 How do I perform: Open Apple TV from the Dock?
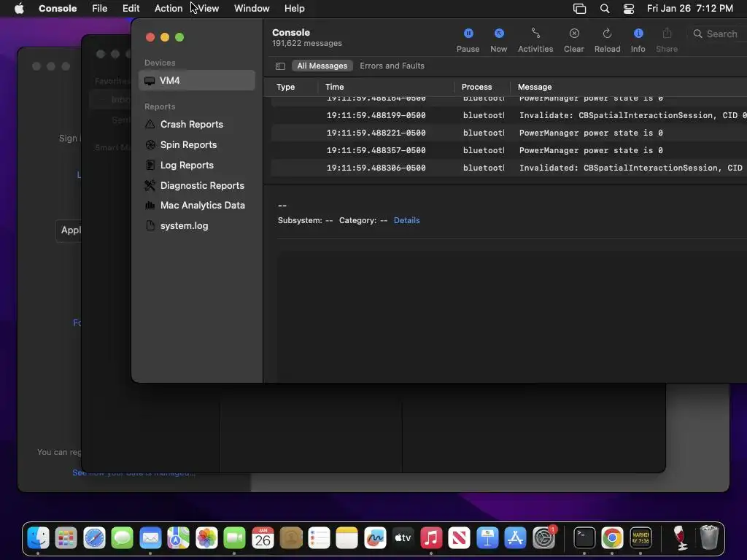(403, 538)
